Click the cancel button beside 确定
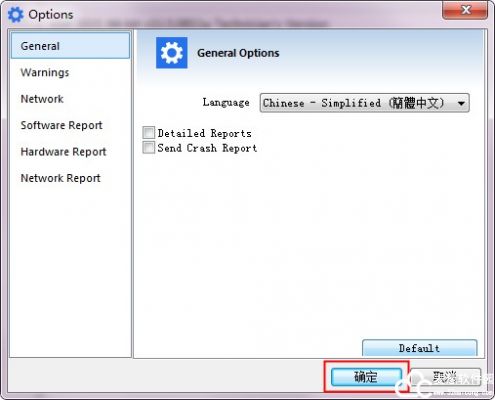Image resolution: width=495 pixels, height=400 pixels. [446, 377]
